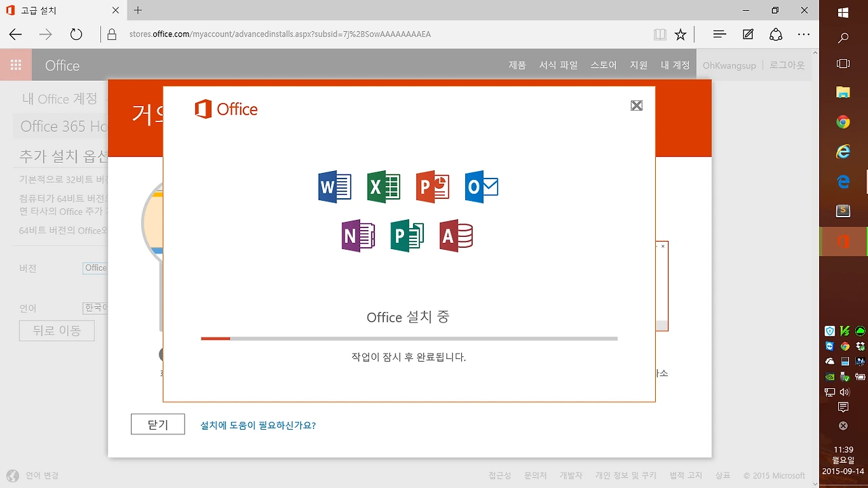The height and width of the screenshot is (488, 868).
Task: Add page to favorites with star
Action: 681,35
